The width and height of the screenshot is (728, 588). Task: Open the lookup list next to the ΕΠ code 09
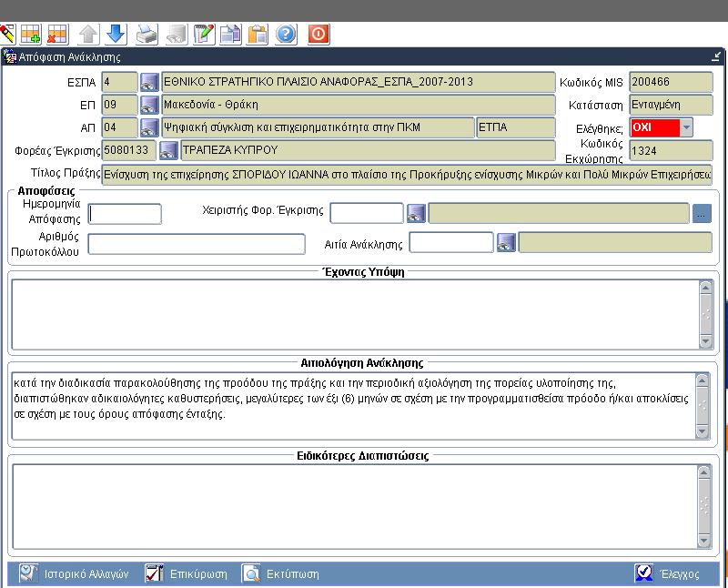point(149,105)
